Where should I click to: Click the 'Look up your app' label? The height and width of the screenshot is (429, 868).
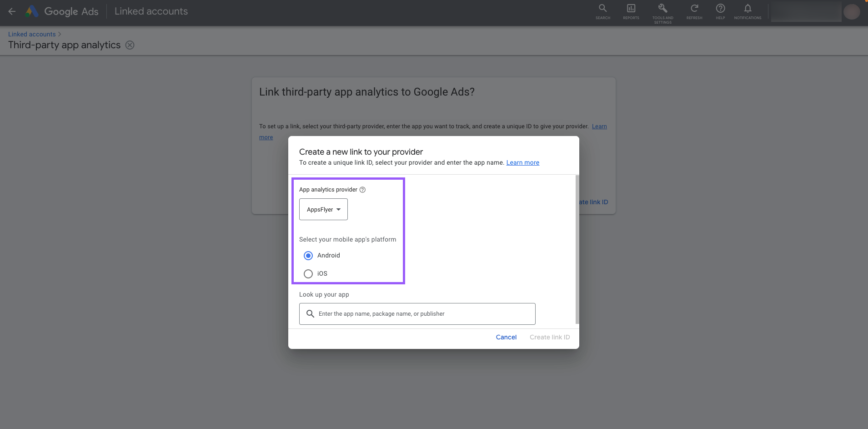pos(324,294)
